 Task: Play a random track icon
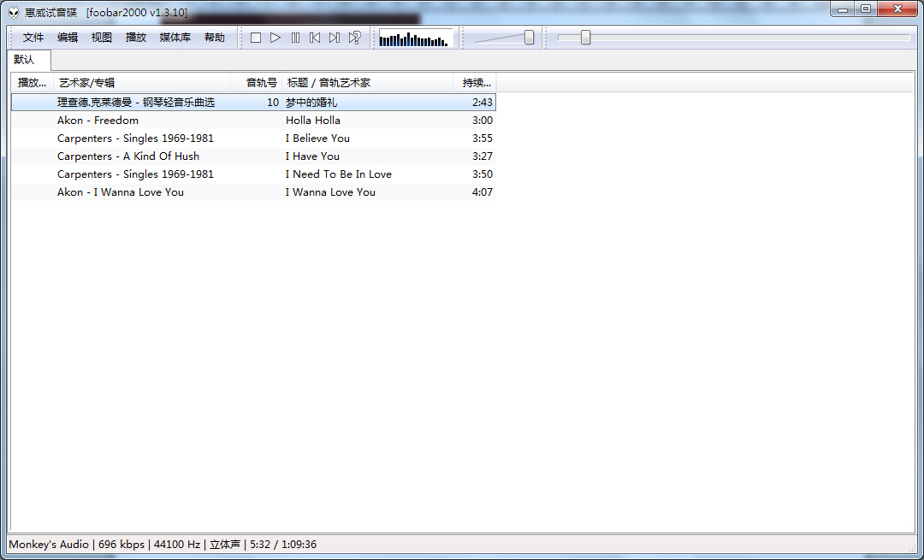354,38
